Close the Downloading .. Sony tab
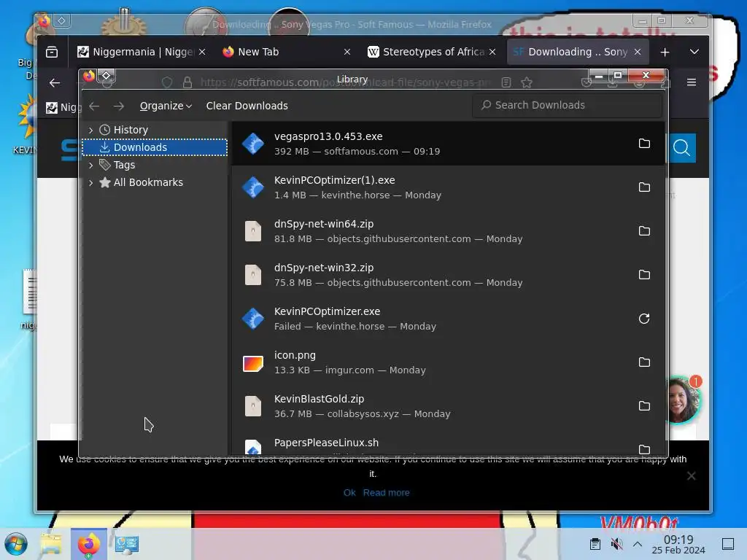 click(x=638, y=52)
